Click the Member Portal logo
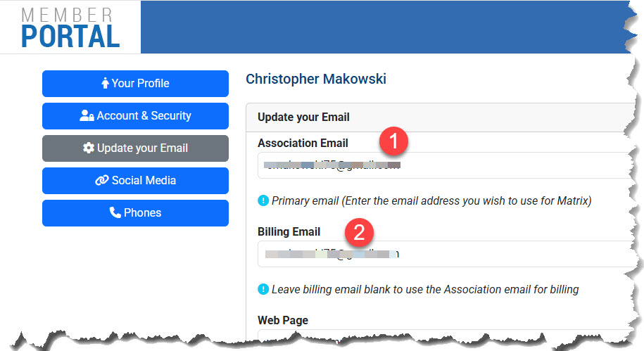The height and width of the screenshot is (351, 644). click(70, 27)
